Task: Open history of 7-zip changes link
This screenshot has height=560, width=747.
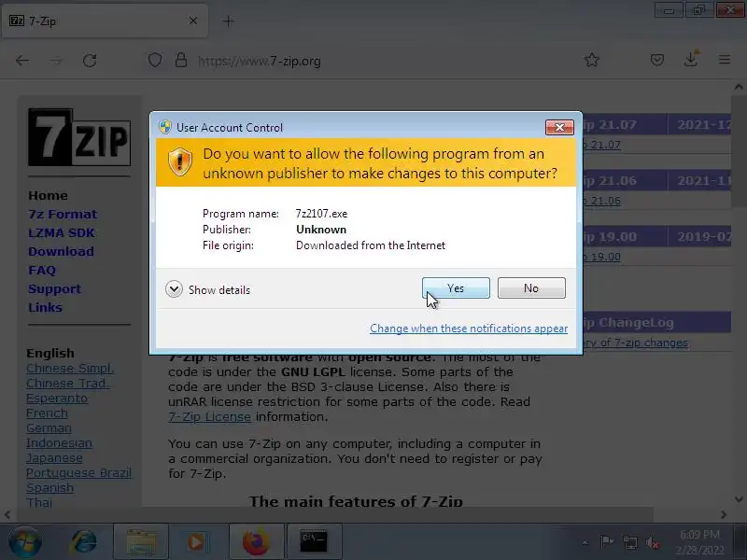Action: (x=636, y=343)
